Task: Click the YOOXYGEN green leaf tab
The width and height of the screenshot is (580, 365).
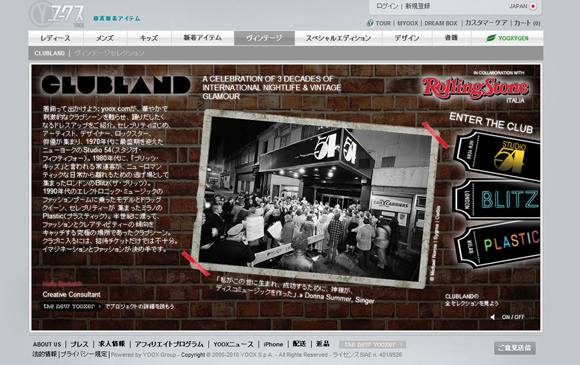Action: (507, 38)
